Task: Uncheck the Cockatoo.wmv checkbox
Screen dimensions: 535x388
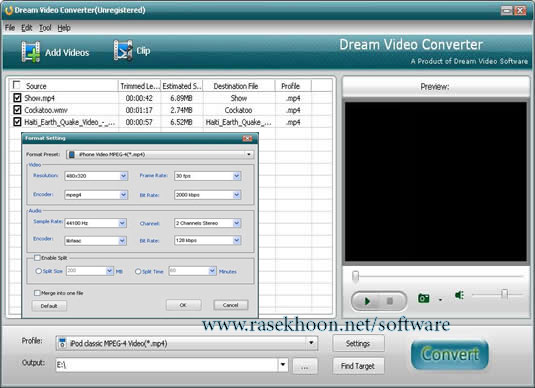Action: click(17, 110)
